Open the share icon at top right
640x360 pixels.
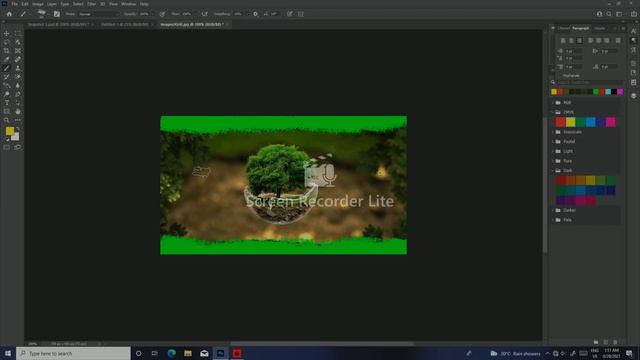(633, 14)
